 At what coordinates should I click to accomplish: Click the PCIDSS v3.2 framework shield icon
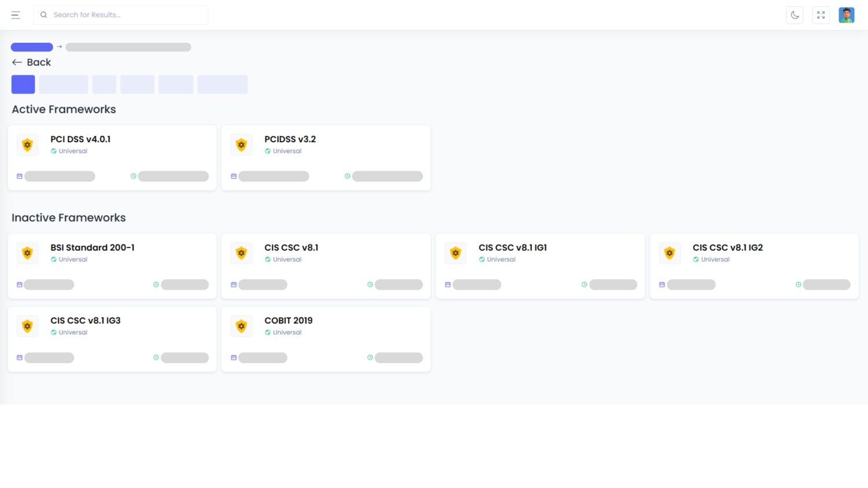pos(241,145)
